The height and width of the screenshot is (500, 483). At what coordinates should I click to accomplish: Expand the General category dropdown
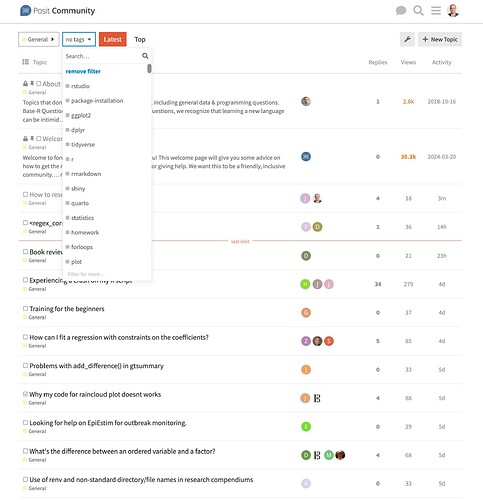point(39,39)
